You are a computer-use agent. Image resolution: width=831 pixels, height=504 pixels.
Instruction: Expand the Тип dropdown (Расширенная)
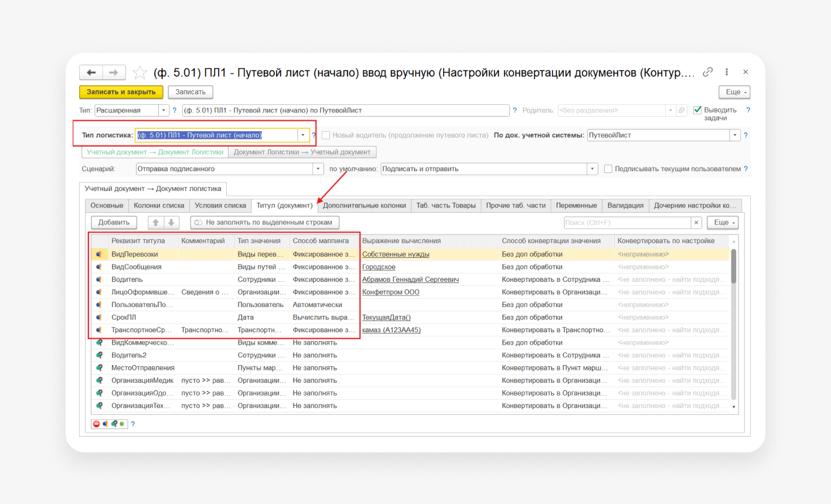(164, 110)
